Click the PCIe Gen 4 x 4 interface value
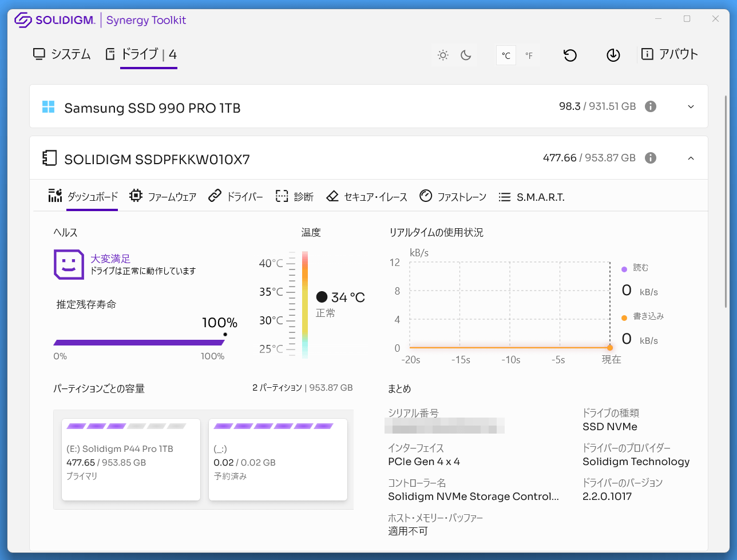The image size is (737, 560). [x=424, y=462]
